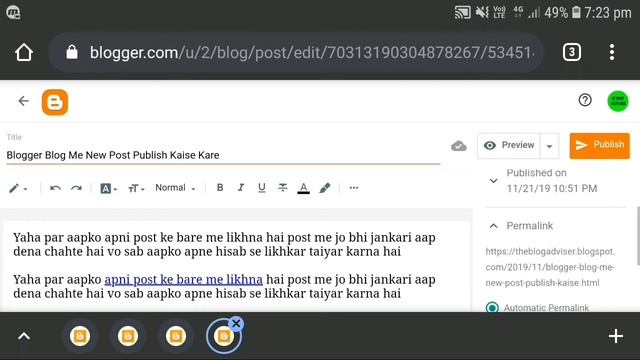Viewport: 640px width, 360px height.
Task: Open the font size dropdown
Action: point(136,188)
